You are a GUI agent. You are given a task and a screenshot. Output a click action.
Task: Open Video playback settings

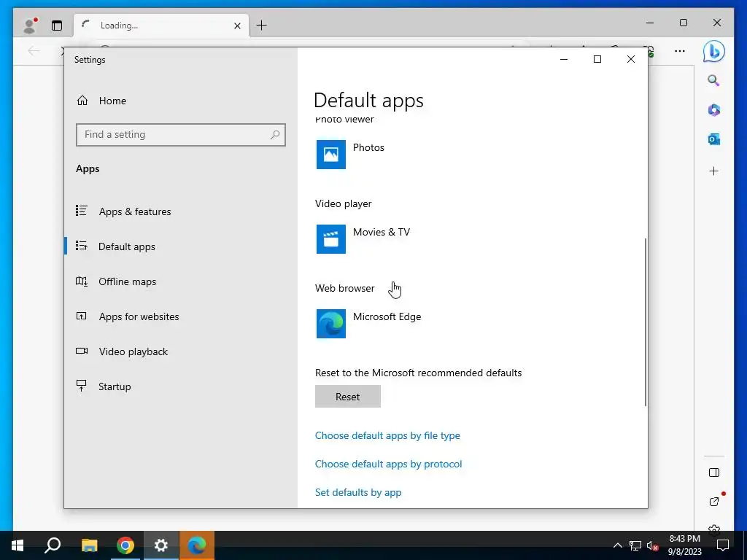click(x=122, y=351)
